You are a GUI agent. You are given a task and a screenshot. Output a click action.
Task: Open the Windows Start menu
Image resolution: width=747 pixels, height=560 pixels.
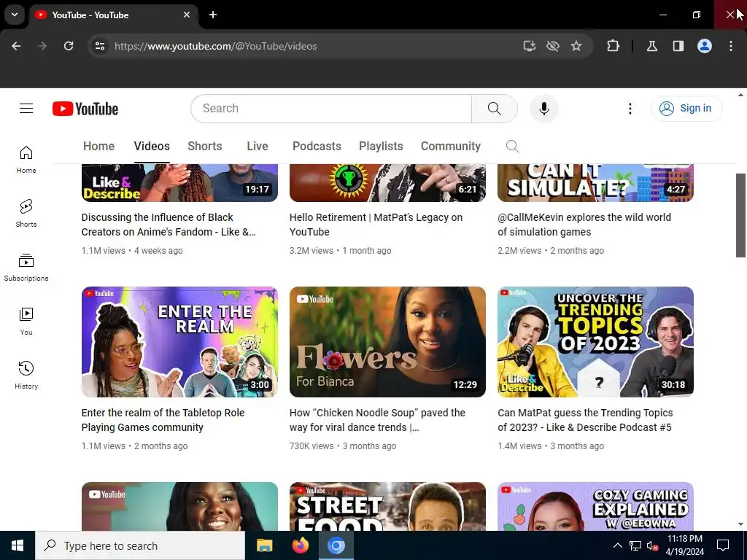18,545
